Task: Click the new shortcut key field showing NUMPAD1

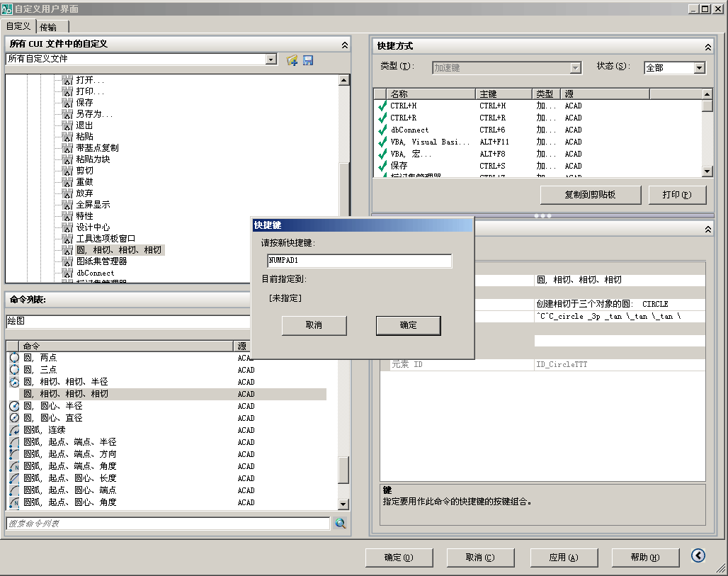Action: click(359, 261)
